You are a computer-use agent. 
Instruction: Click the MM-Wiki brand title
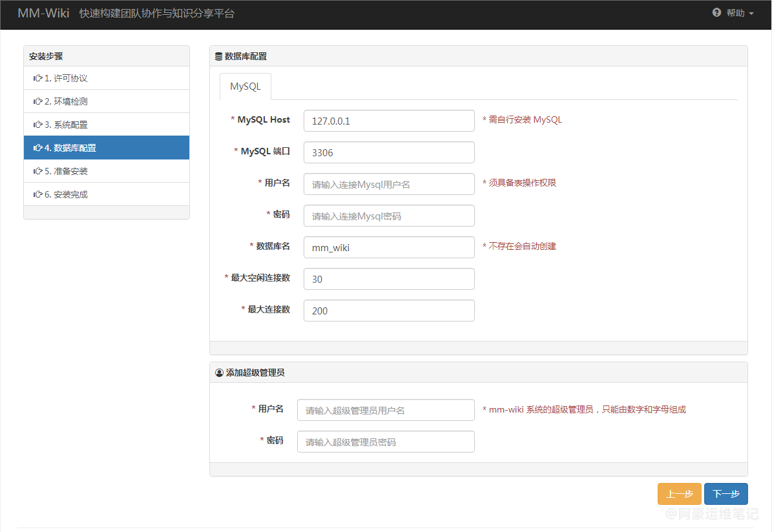[43, 14]
